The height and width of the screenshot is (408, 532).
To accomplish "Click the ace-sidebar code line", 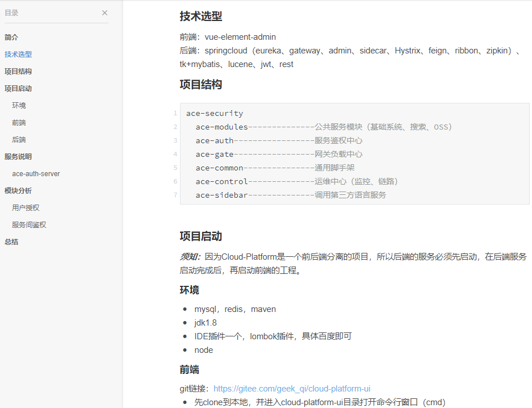I will point(291,195).
